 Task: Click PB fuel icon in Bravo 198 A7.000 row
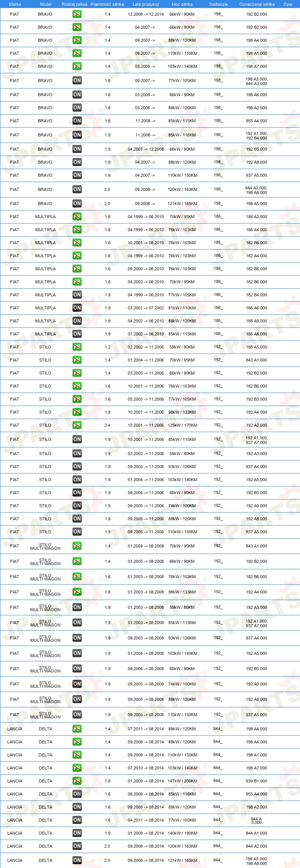point(77,66)
